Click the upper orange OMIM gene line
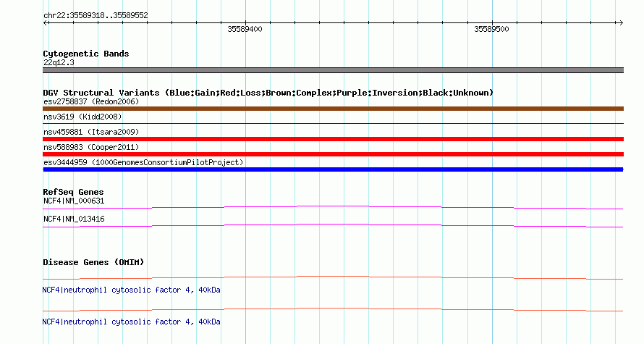Viewport: 644px width, 344px height. (333, 278)
